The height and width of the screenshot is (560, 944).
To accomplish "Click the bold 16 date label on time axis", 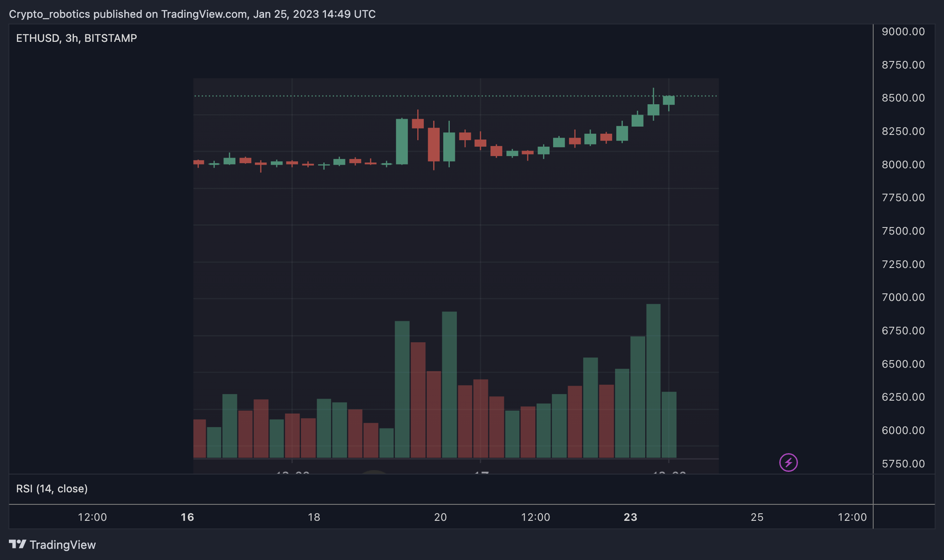I will [x=187, y=517].
